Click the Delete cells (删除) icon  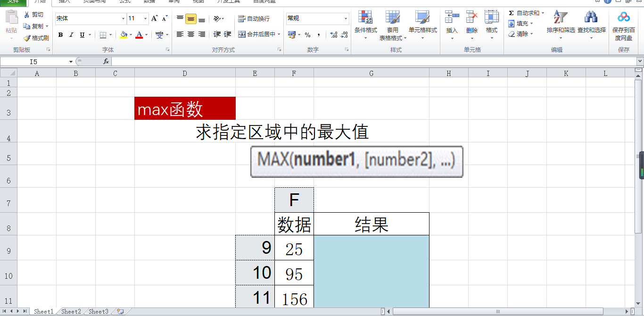pyautogui.click(x=472, y=17)
